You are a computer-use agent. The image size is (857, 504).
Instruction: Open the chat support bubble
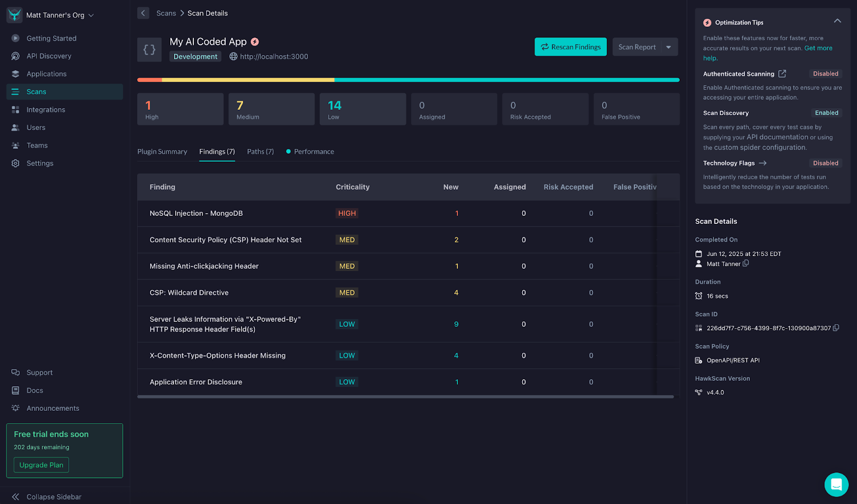pyautogui.click(x=836, y=485)
